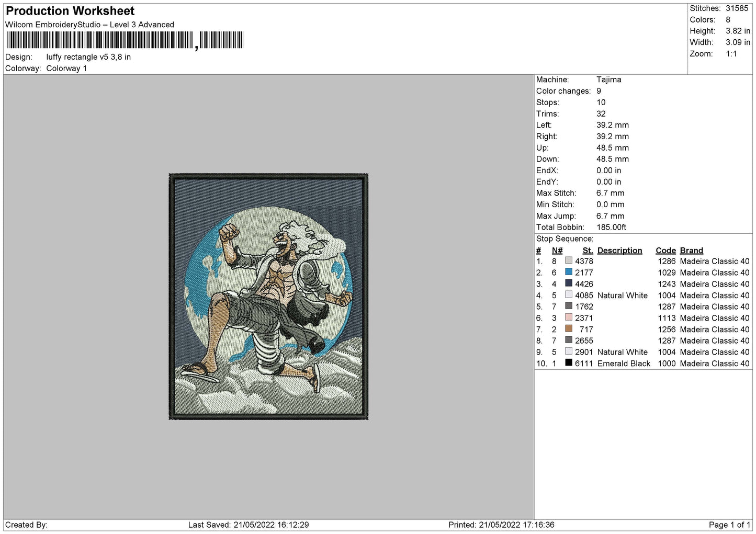Click the Down value "48.5 mm"

pos(613,159)
